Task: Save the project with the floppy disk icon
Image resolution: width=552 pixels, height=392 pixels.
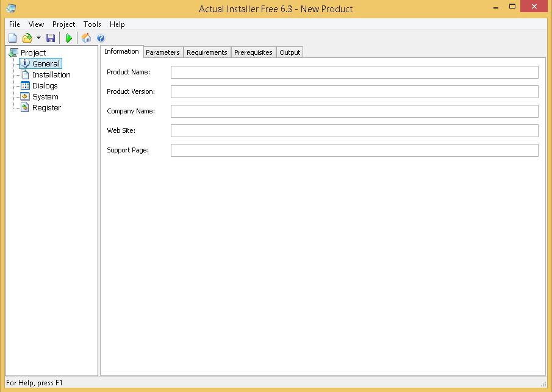Action: point(51,38)
